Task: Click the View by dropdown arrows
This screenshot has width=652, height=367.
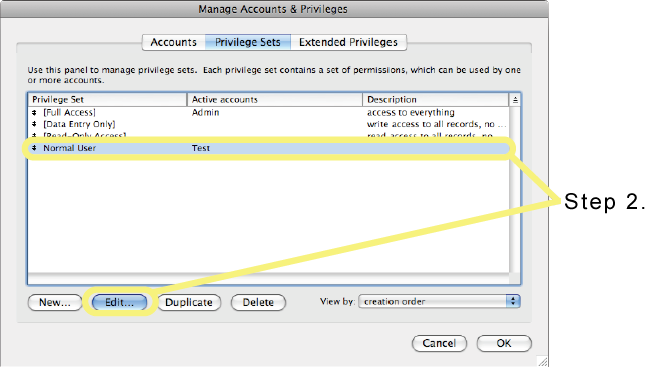Action: pos(513,301)
